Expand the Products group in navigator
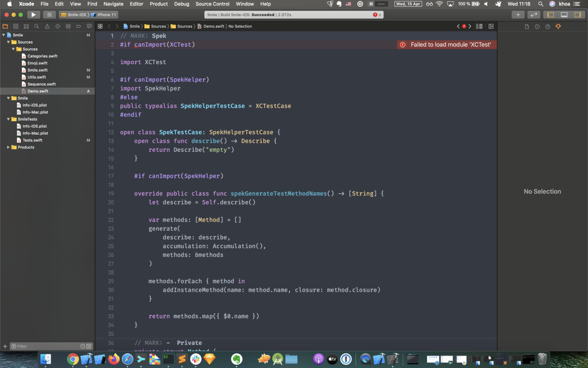This screenshot has height=368, width=588. click(8, 147)
